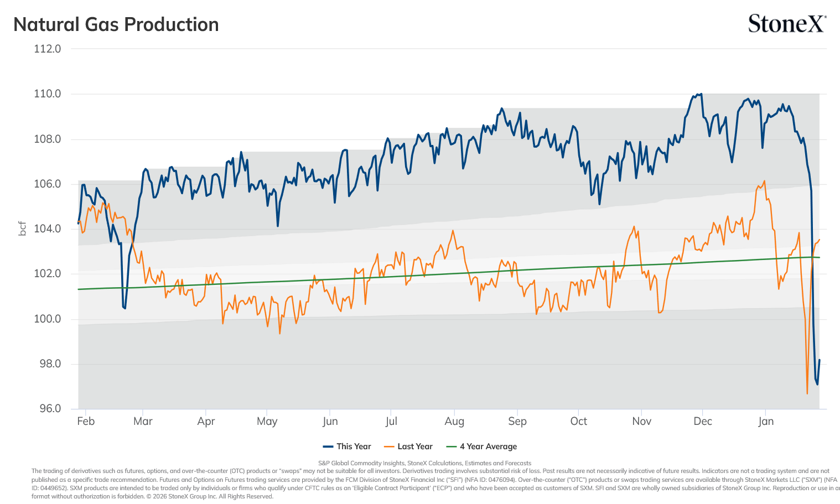Click the Natural Gas Production chart title
This screenshot has width=840, height=504.
pyautogui.click(x=116, y=24)
